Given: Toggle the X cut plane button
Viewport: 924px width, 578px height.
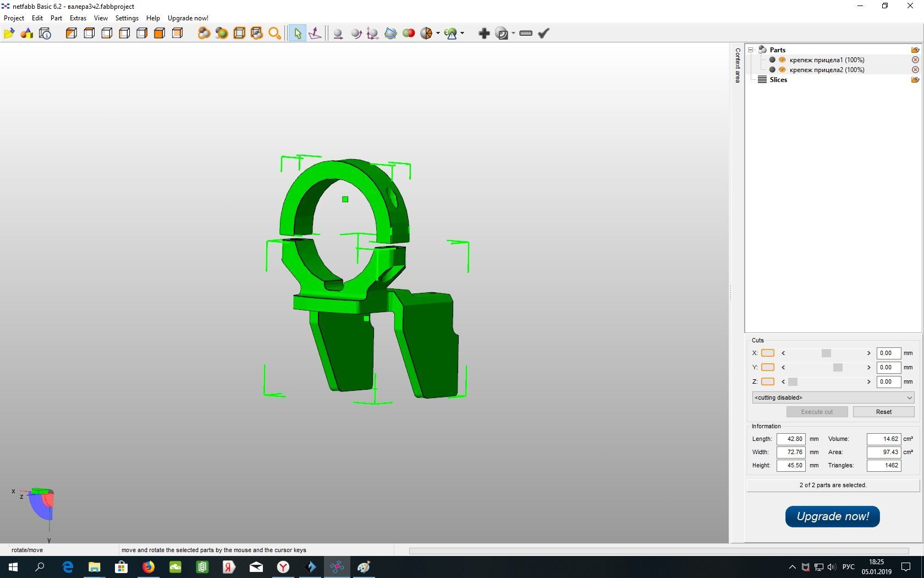Looking at the screenshot, I should [767, 353].
